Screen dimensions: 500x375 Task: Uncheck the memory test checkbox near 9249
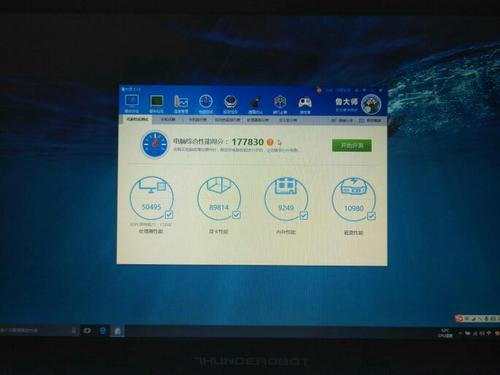[303, 215]
